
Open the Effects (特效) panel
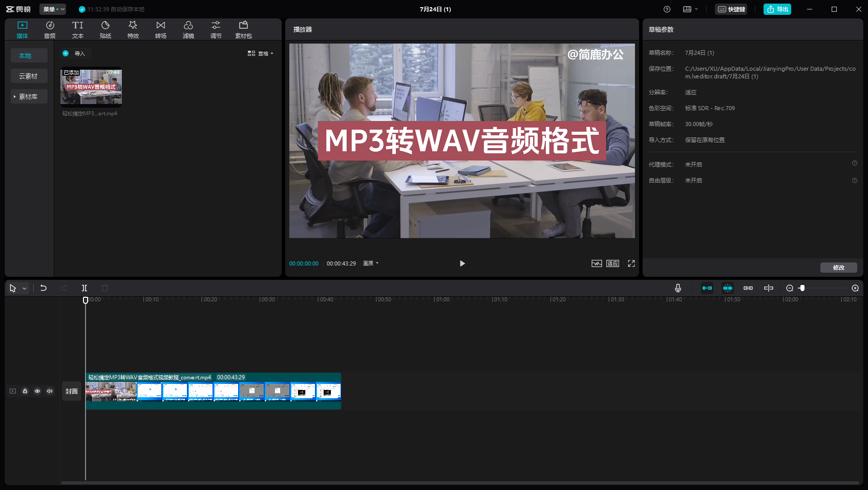point(133,30)
